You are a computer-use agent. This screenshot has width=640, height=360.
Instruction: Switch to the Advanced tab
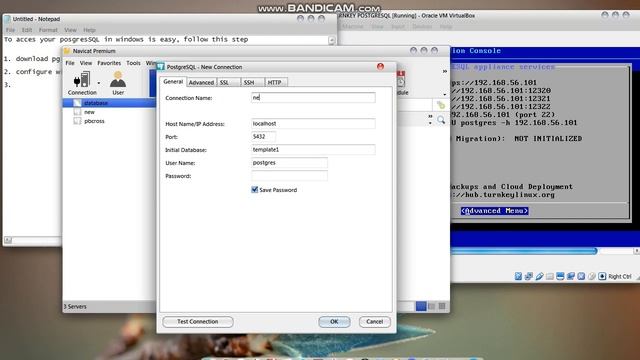[201, 82]
